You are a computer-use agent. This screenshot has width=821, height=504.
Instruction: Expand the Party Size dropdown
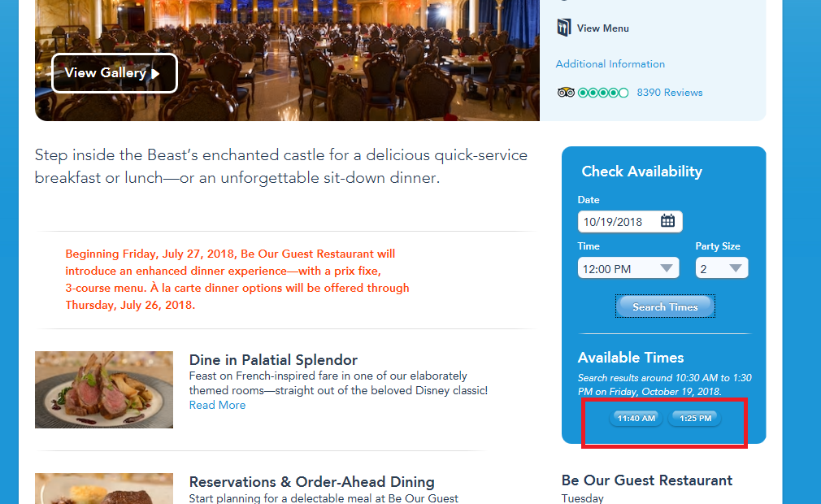click(722, 268)
